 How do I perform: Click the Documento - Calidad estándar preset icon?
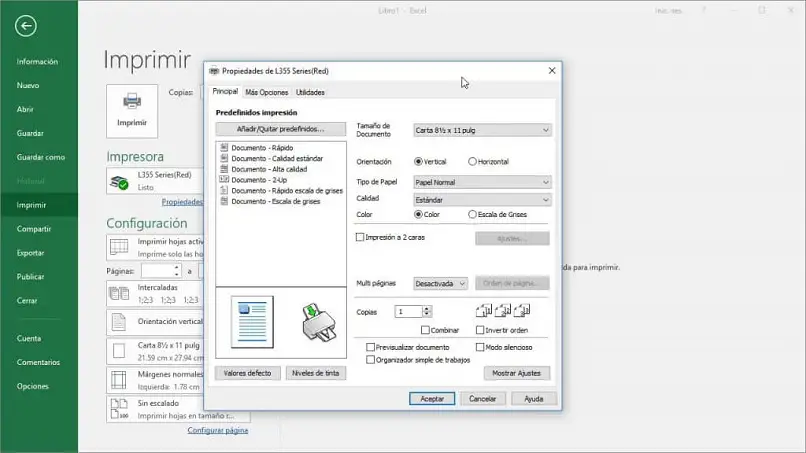click(224, 158)
